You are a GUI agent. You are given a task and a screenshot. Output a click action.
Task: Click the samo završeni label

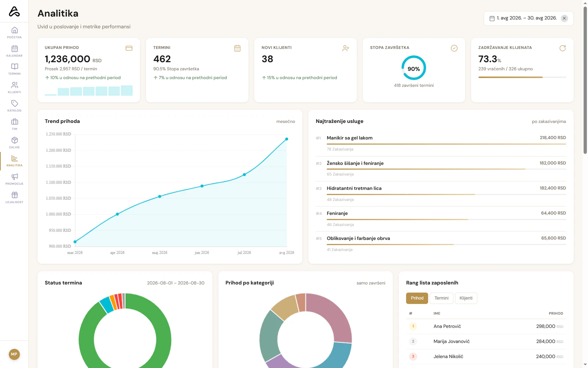pyautogui.click(x=371, y=283)
